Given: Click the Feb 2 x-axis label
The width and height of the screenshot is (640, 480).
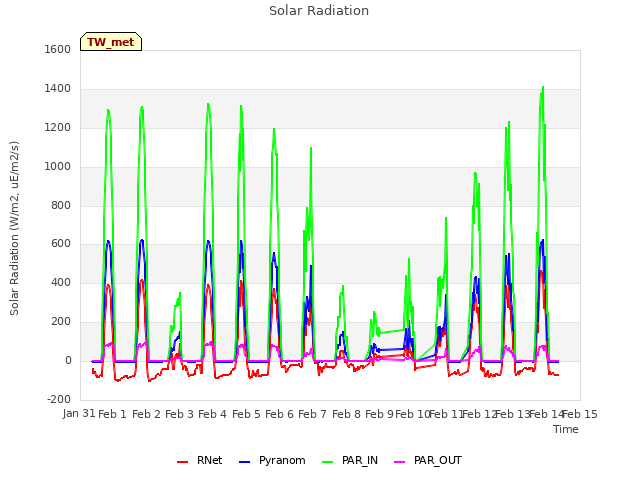Looking at the screenshot, I should click(x=146, y=414).
